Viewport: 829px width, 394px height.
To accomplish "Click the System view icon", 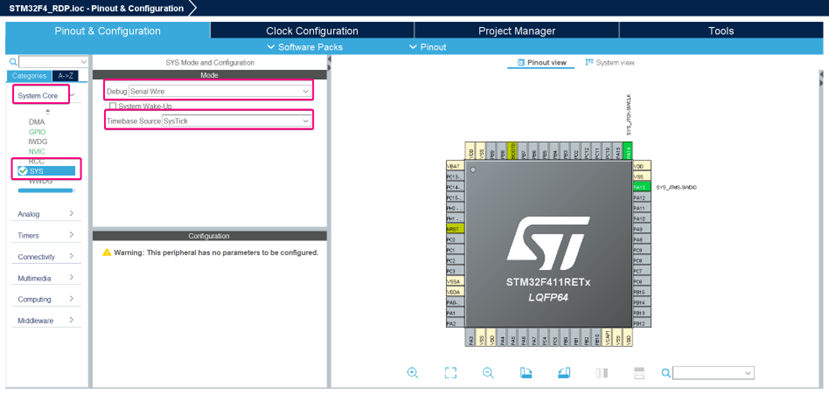I will pos(589,62).
